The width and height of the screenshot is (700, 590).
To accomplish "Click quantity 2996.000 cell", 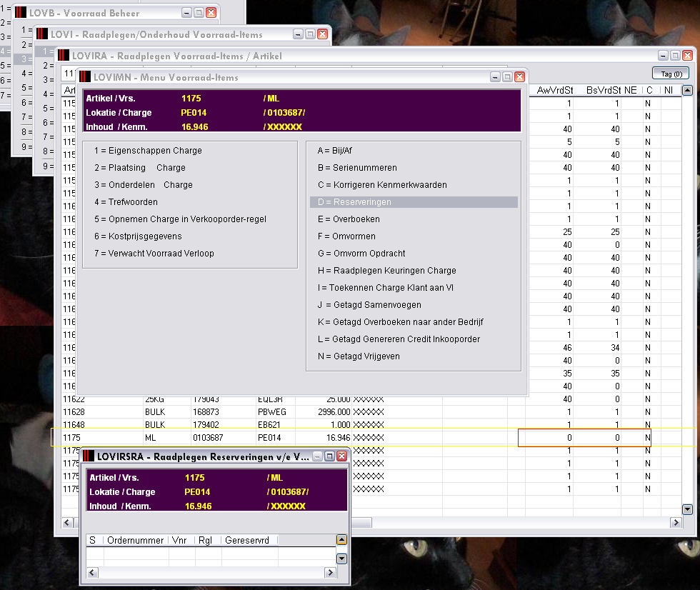I will [x=334, y=412].
